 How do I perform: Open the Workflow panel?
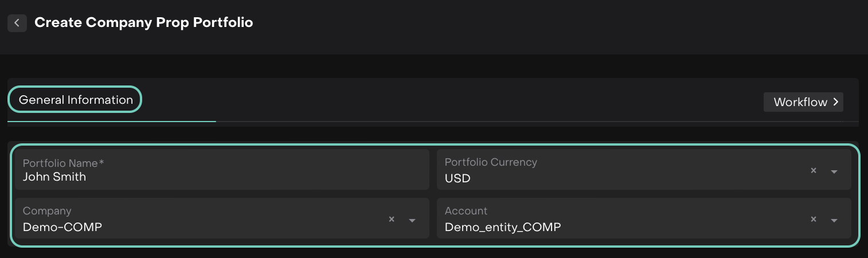800,102
